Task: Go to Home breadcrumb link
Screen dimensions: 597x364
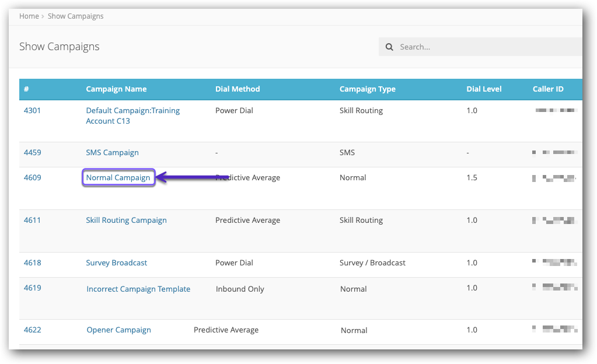Action: click(29, 16)
